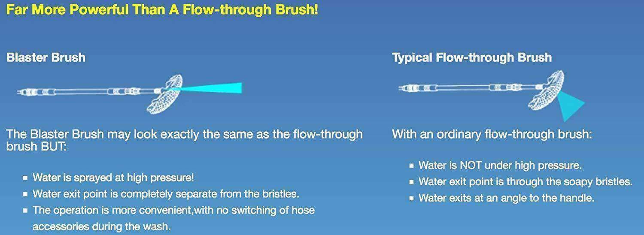Image resolution: width=644 pixels, height=235 pixels.
Task: Click 'Water exit point is through the soapy bristles'
Action: [x=526, y=181]
